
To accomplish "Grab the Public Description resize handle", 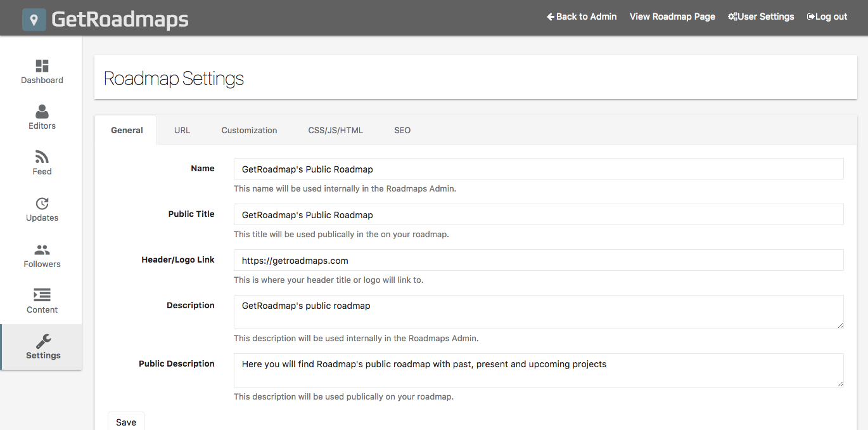I will point(839,383).
